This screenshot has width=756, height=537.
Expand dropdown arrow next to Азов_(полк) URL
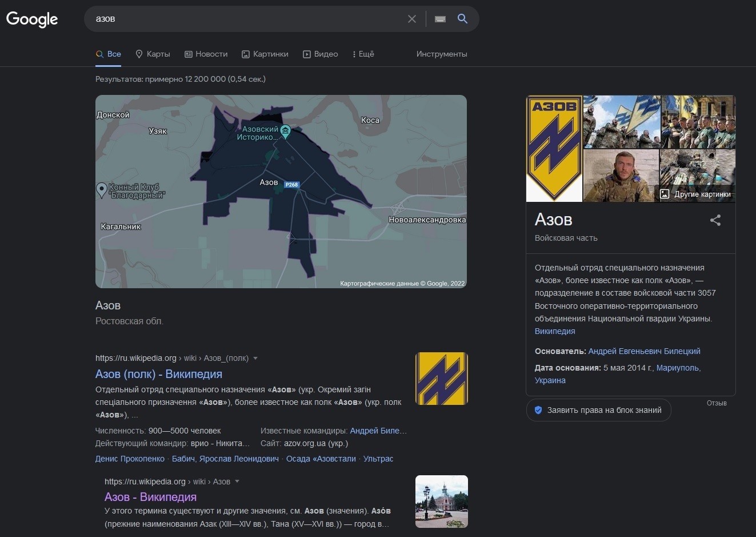click(x=255, y=359)
